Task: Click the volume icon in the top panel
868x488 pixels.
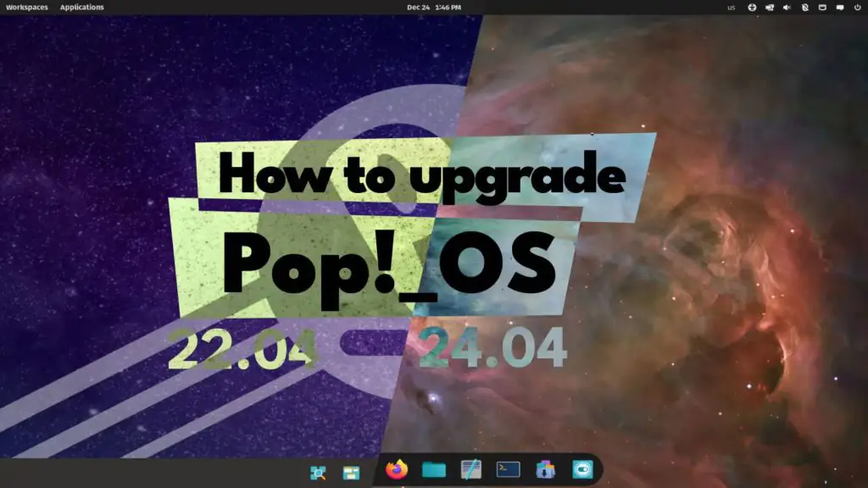Action: click(787, 8)
